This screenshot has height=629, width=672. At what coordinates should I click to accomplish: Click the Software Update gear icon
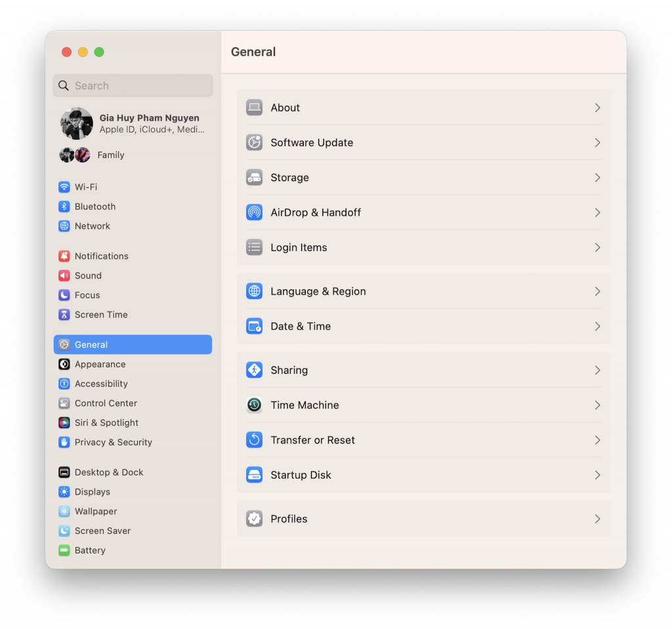[254, 143]
